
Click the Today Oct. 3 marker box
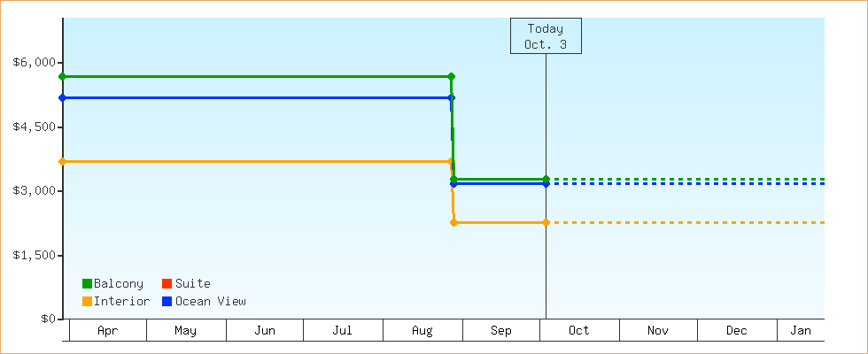coord(545,36)
